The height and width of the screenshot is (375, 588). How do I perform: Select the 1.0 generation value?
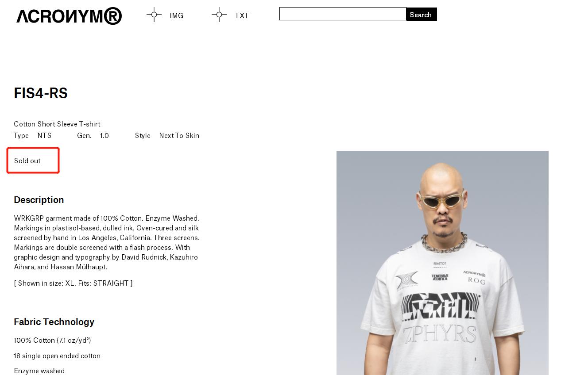click(104, 135)
